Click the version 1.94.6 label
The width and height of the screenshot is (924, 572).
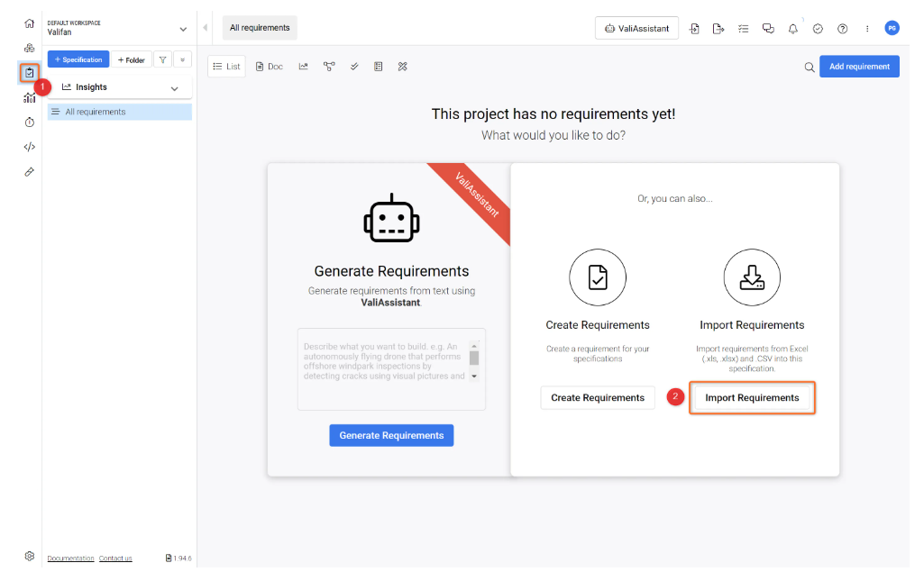pyautogui.click(x=178, y=558)
